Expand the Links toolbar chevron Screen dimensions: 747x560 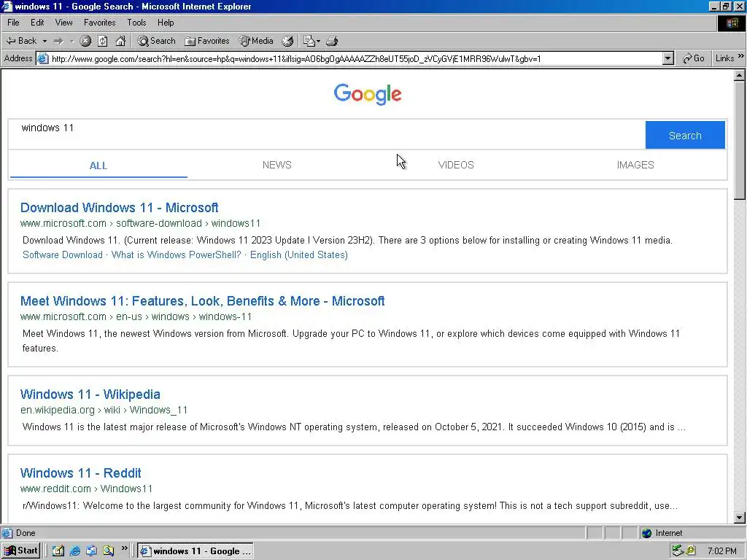click(x=741, y=56)
